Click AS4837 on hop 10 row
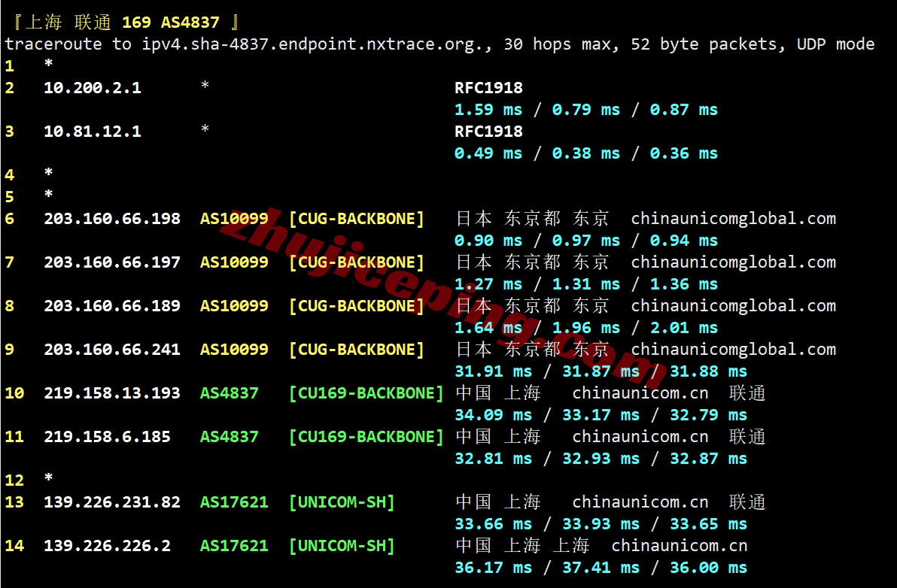The height and width of the screenshot is (588, 897). tap(230, 393)
